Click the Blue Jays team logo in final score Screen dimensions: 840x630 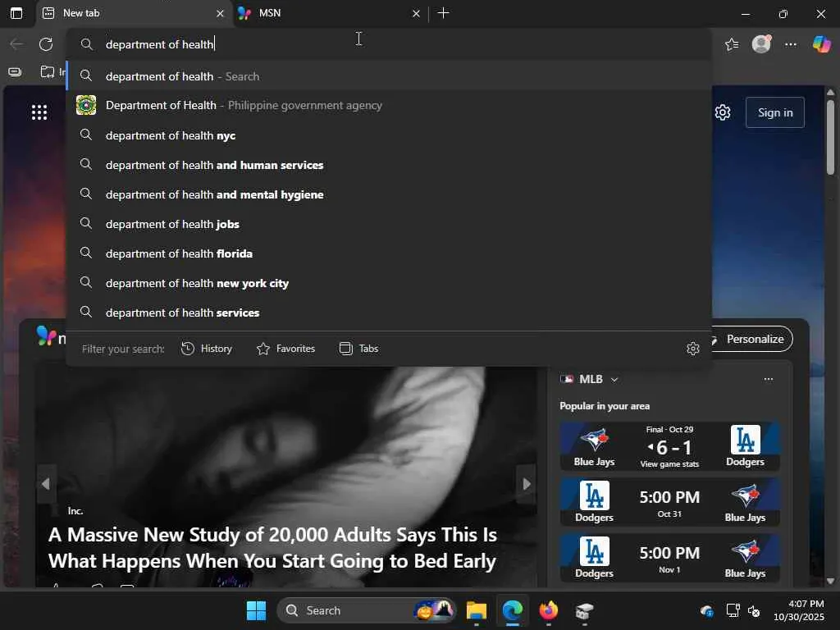coord(594,441)
